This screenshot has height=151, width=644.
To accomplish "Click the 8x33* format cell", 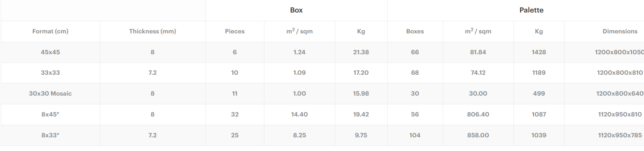I will tap(50, 135).
